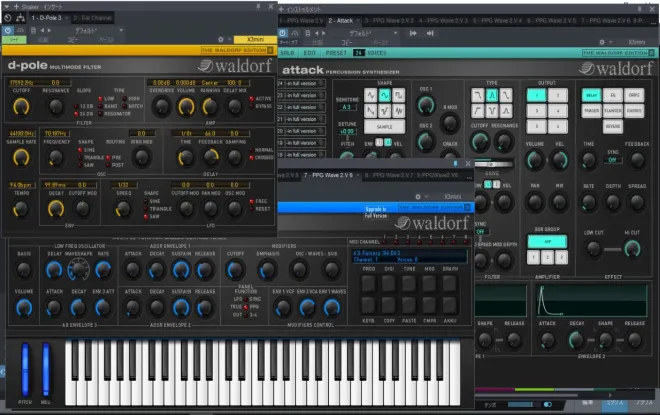
Task: Click the sidechain skip-forward icon in Attack toolbar
Action: tap(413, 33)
